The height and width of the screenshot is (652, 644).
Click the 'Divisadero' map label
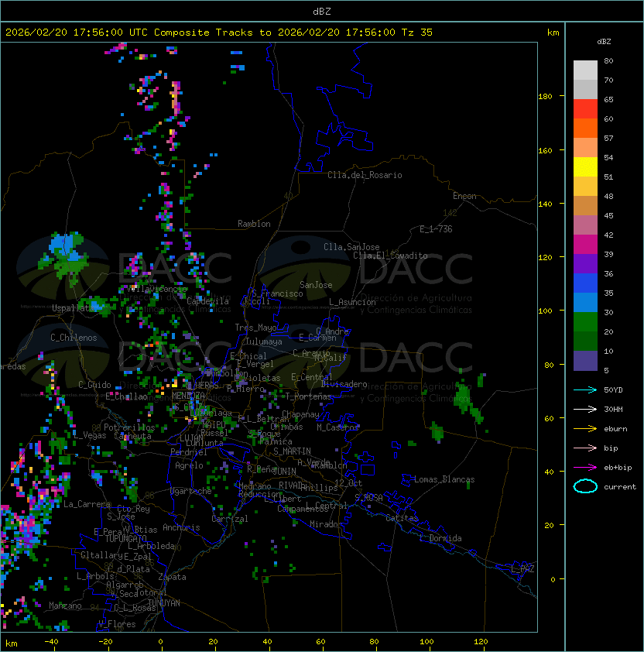(x=344, y=384)
